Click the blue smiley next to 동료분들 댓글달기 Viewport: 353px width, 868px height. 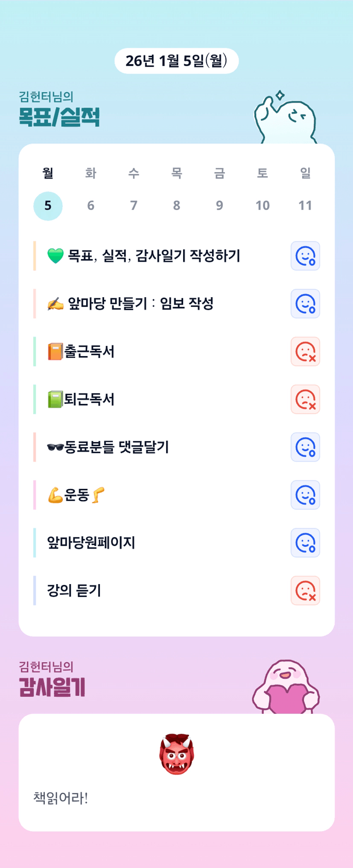[x=305, y=447]
